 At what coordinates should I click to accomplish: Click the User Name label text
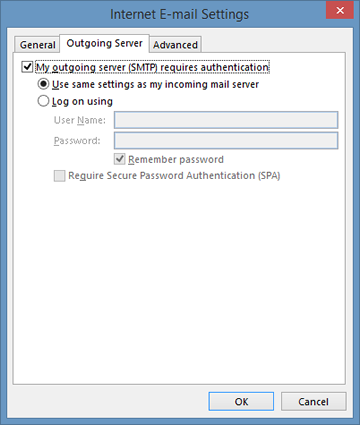(80, 120)
